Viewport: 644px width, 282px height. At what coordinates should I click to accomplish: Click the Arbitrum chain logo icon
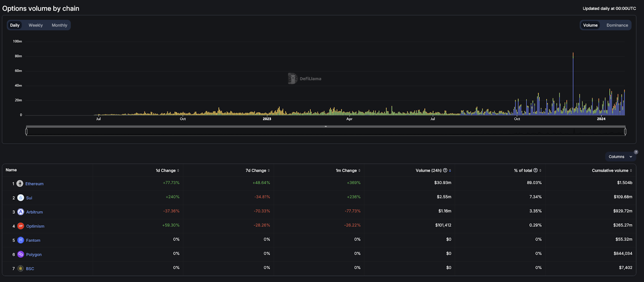pos(21,212)
